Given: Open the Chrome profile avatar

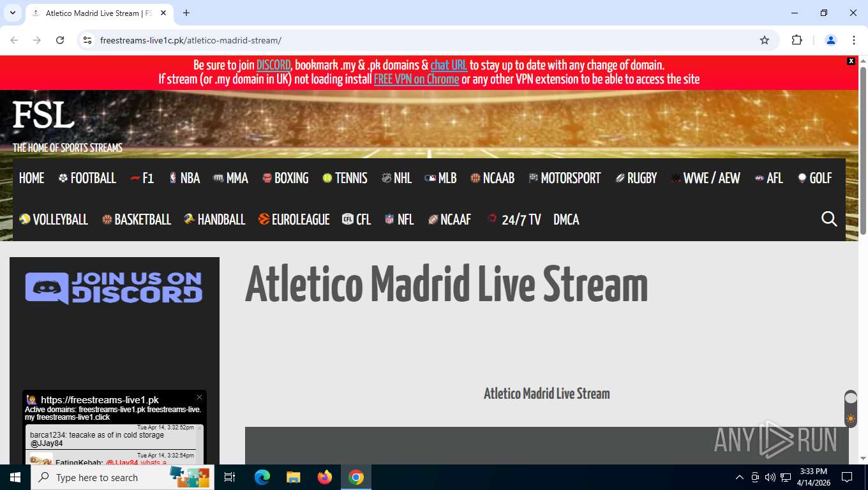Looking at the screenshot, I should tap(831, 40).
